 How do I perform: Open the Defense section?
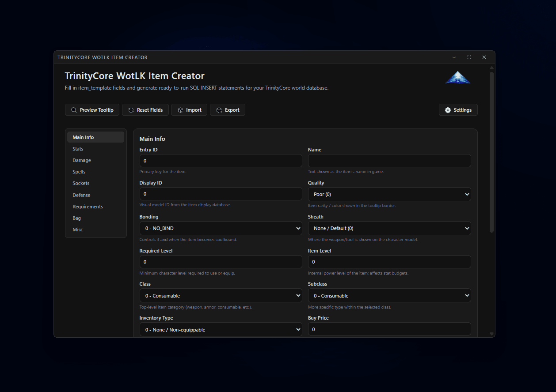95,195
